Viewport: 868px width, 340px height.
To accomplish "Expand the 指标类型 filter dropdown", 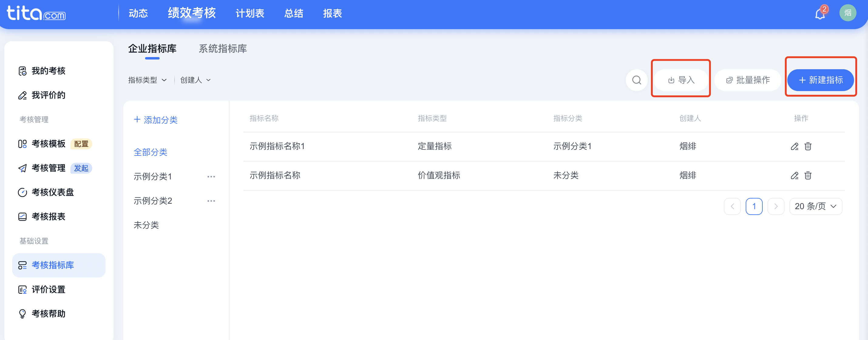I will (x=147, y=80).
